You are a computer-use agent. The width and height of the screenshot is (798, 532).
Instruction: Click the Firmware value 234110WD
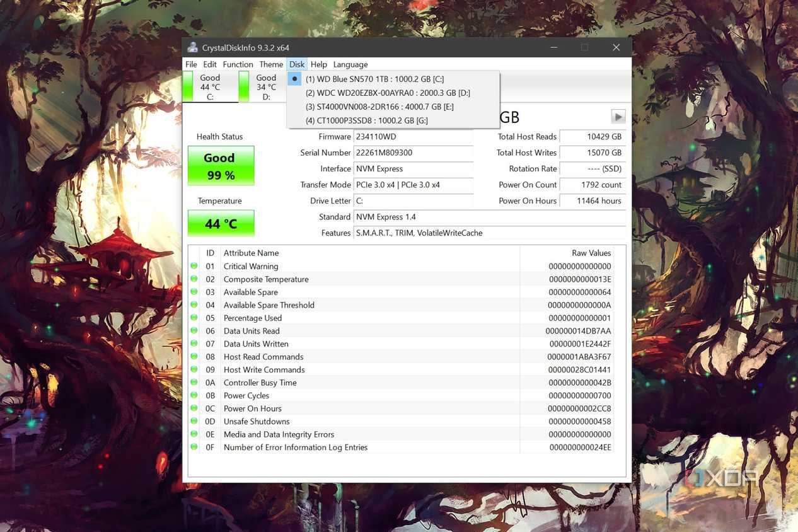click(413, 137)
